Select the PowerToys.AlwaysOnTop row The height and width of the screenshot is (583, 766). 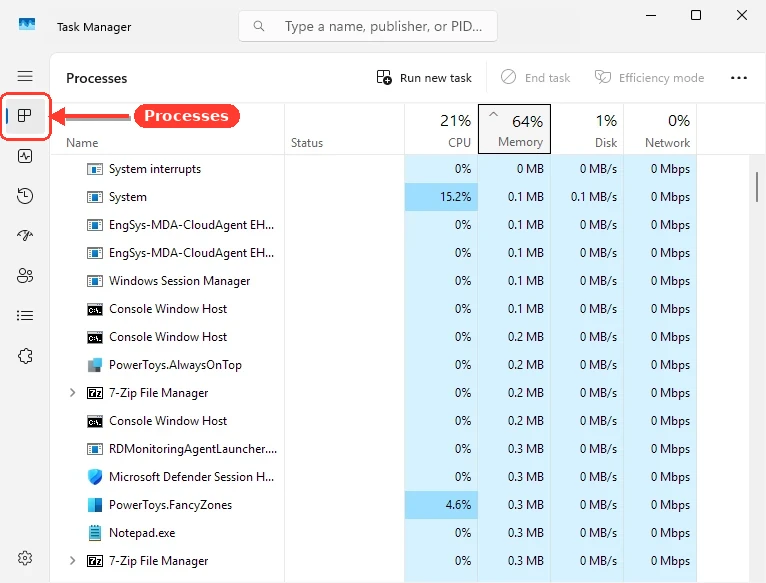[374, 365]
